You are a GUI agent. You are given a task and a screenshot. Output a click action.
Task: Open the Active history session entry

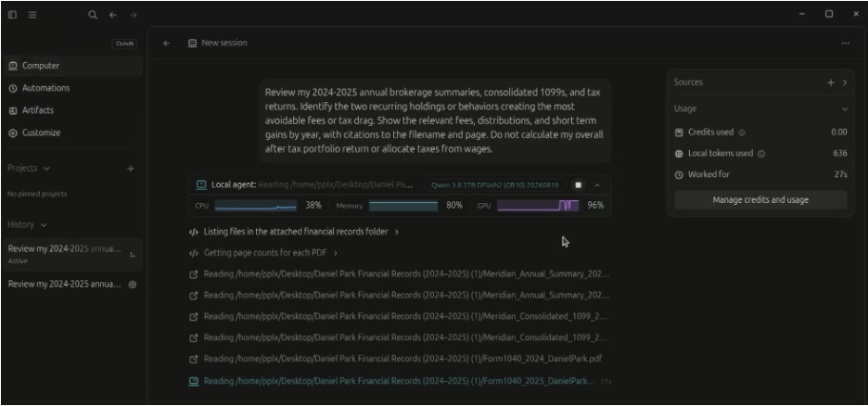pos(72,254)
